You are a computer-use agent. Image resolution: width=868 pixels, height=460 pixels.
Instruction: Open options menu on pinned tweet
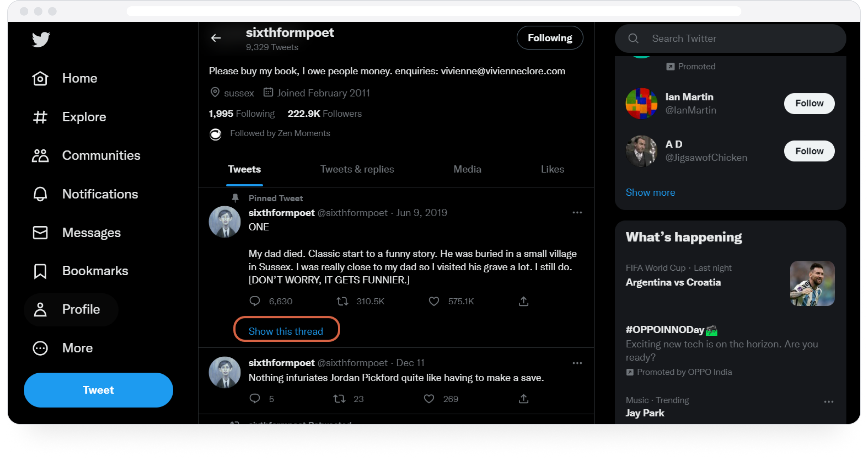[x=577, y=213]
